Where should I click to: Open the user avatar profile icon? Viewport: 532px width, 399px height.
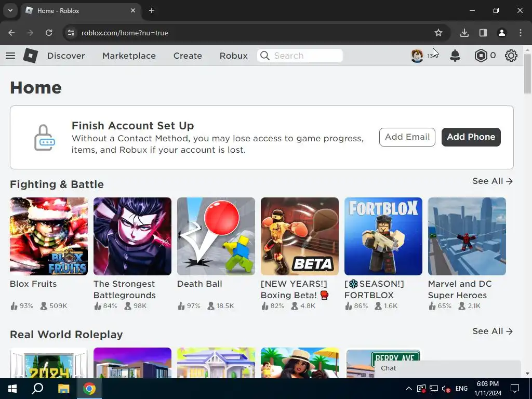[417, 56]
